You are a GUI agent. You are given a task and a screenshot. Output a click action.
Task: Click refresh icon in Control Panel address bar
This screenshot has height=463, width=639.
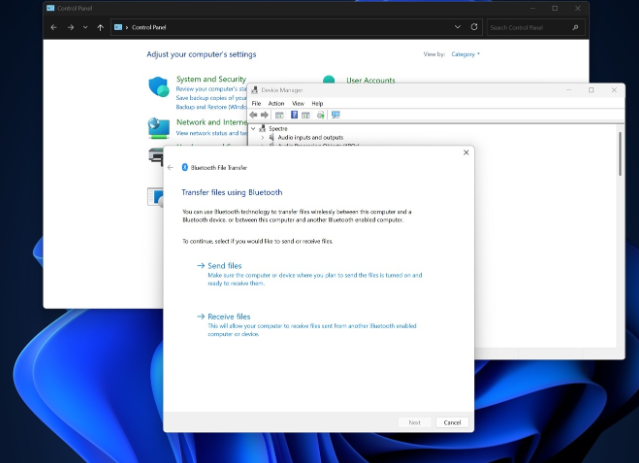click(x=474, y=27)
